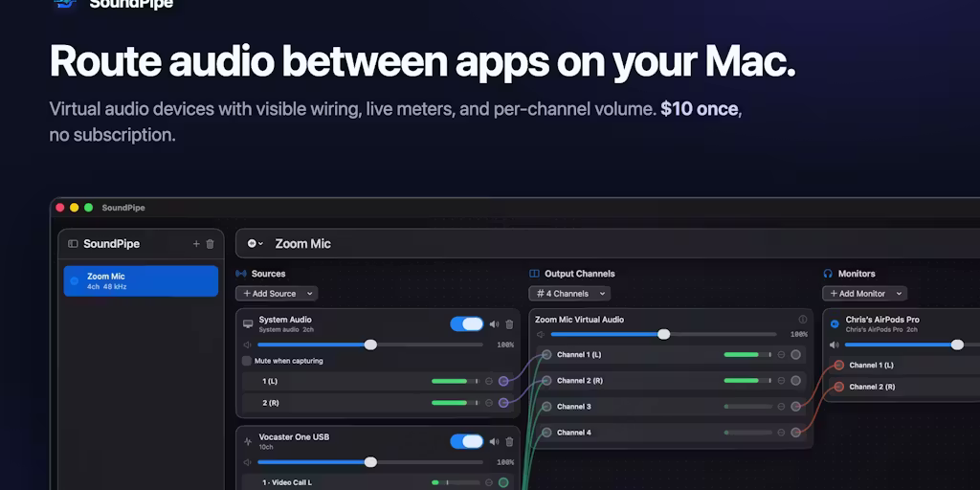Enable the Mute when capturing checkbox
Screen dimensions: 980x490
pos(247,361)
